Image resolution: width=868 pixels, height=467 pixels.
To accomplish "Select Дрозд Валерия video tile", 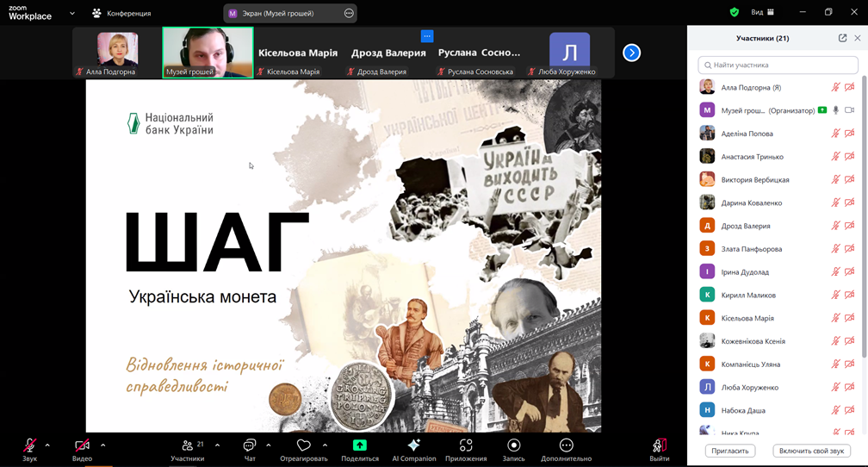I will pos(388,53).
